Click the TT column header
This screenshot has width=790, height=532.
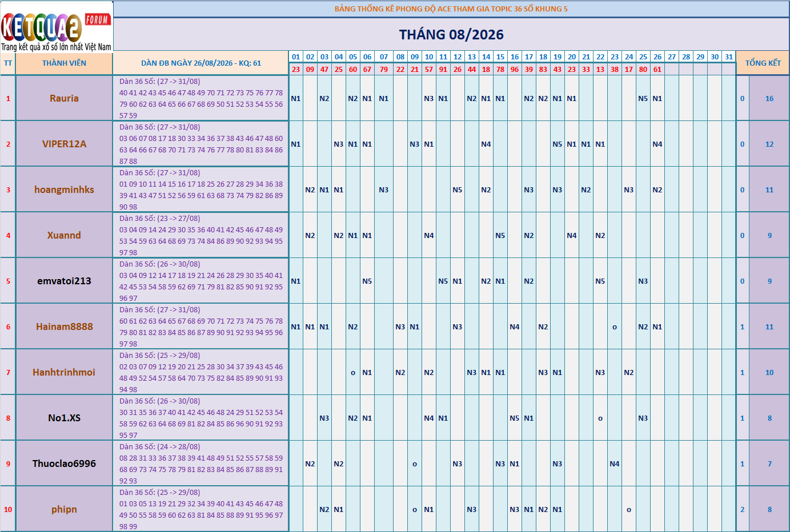(8, 63)
